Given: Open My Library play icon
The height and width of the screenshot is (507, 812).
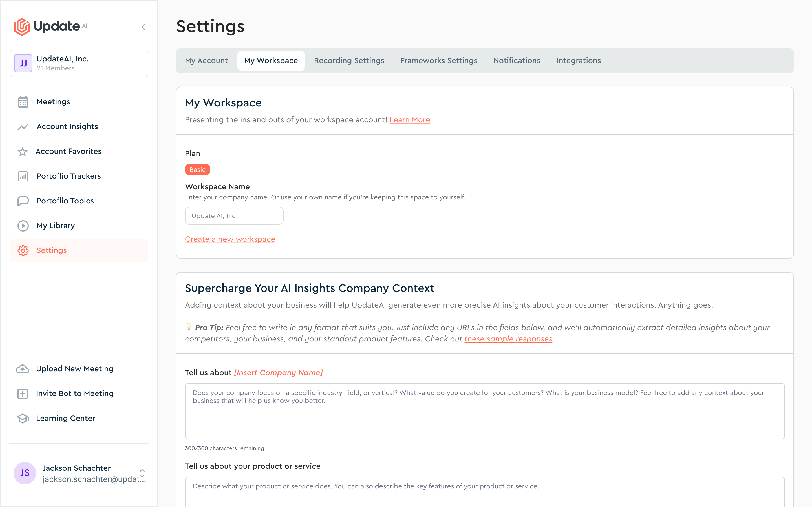Looking at the screenshot, I should tap(23, 226).
